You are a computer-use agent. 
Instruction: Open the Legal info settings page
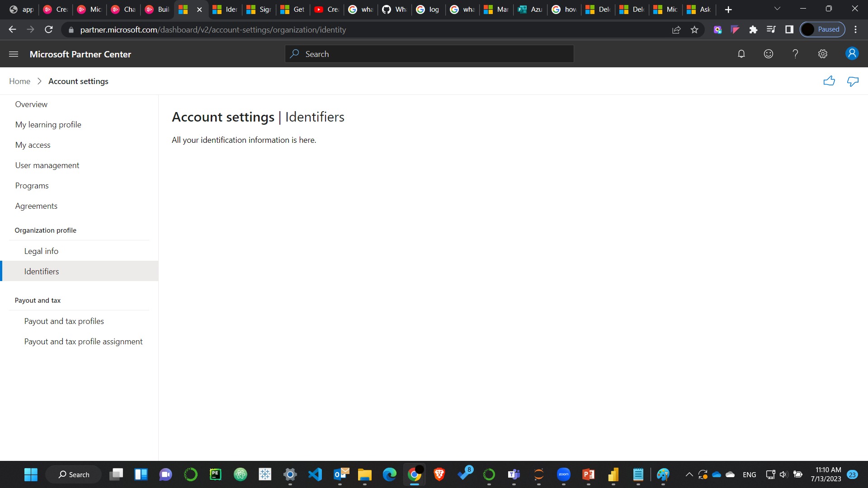[x=41, y=250]
